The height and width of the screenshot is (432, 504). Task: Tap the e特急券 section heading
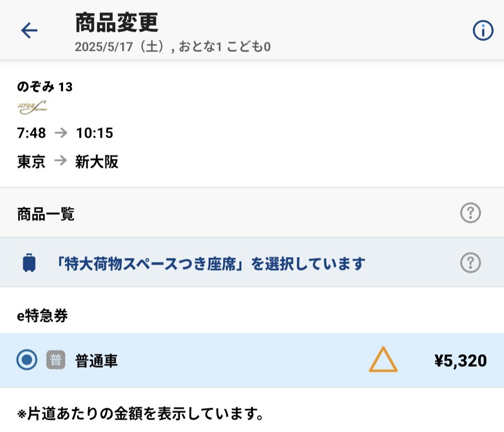click(x=42, y=316)
